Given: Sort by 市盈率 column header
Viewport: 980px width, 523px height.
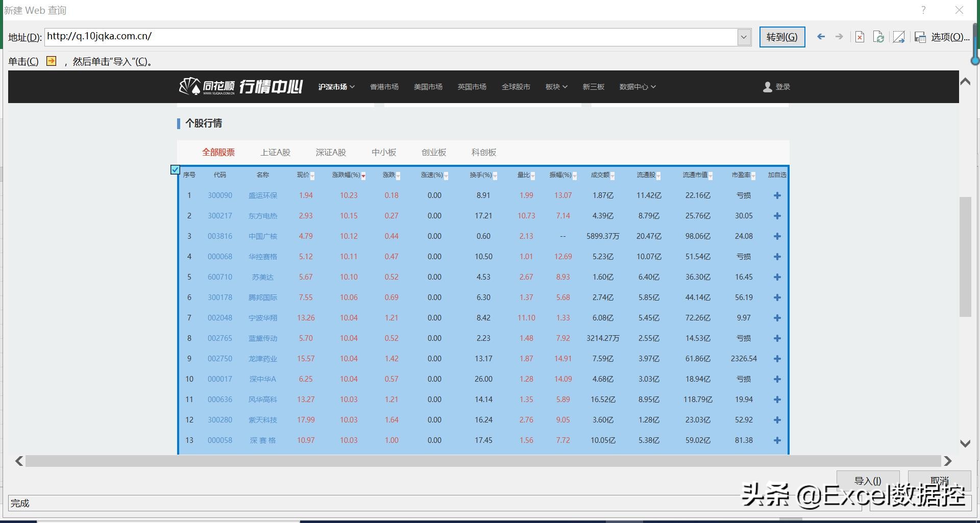Looking at the screenshot, I should tap(744, 175).
